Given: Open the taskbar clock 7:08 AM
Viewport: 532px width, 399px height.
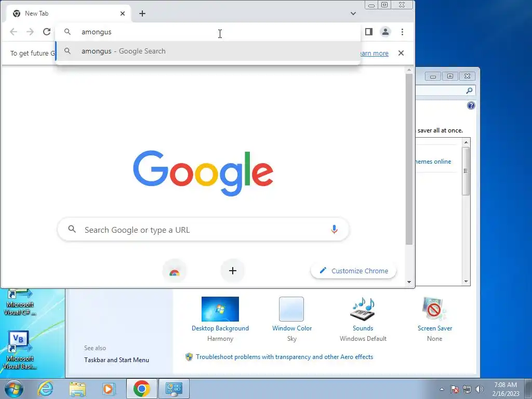Looking at the screenshot, I should point(506,389).
